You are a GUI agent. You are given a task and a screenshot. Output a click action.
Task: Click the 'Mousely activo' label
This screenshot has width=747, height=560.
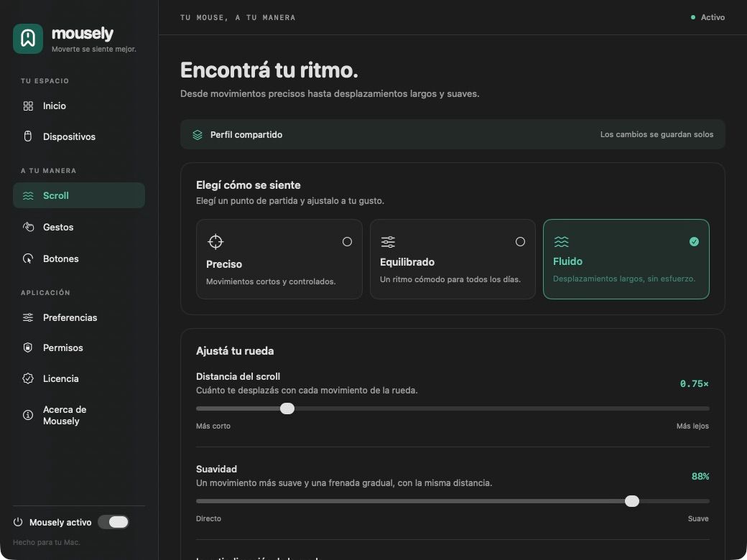pos(60,523)
